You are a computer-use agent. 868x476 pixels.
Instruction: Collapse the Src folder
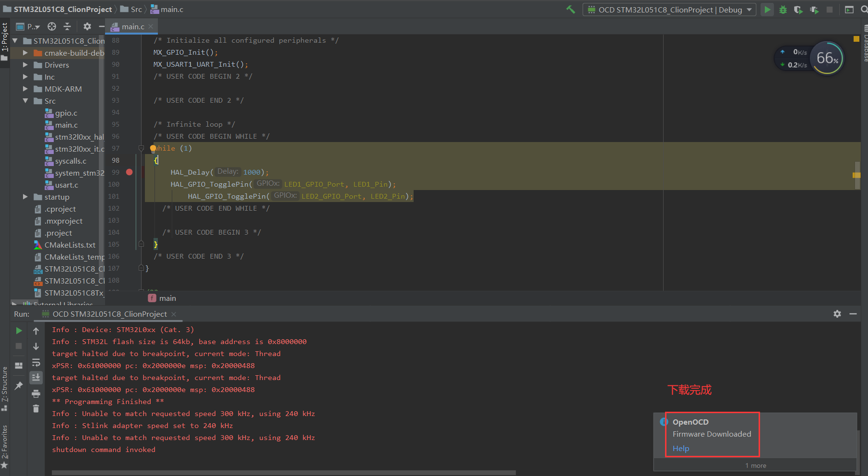[x=26, y=101]
